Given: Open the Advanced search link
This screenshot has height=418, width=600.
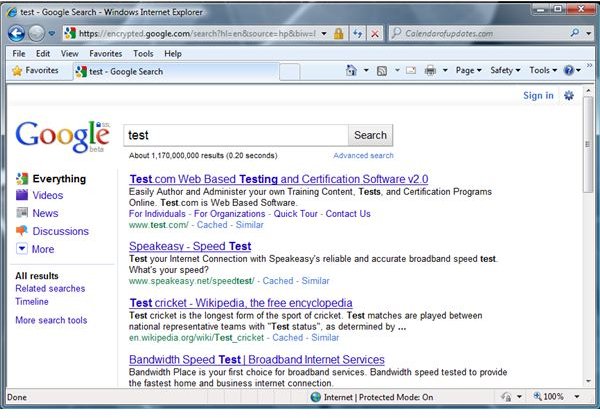Looking at the screenshot, I should pyautogui.click(x=363, y=155).
